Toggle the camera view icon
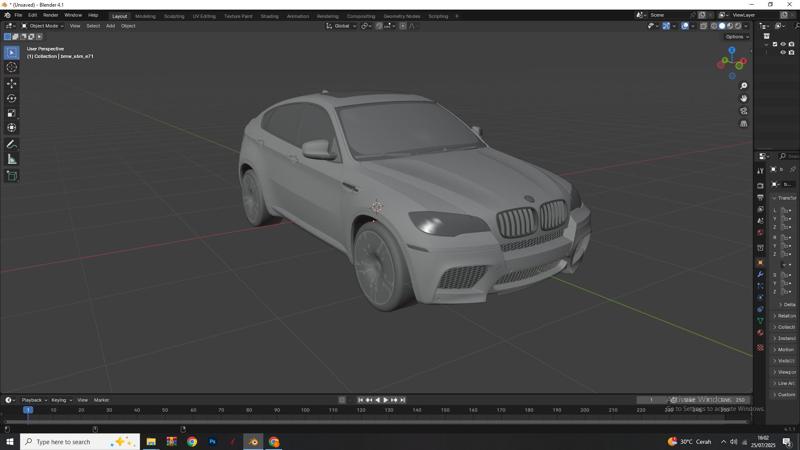 tap(743, 111)
